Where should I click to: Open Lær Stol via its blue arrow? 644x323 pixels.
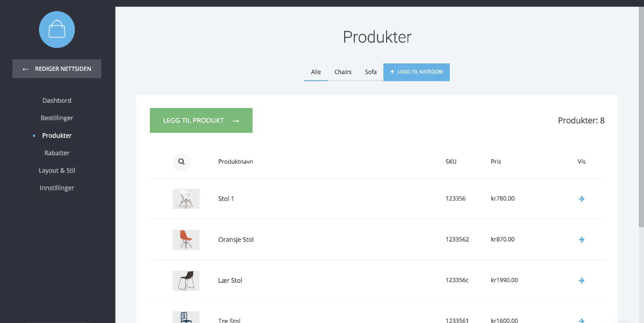(581, 280)
